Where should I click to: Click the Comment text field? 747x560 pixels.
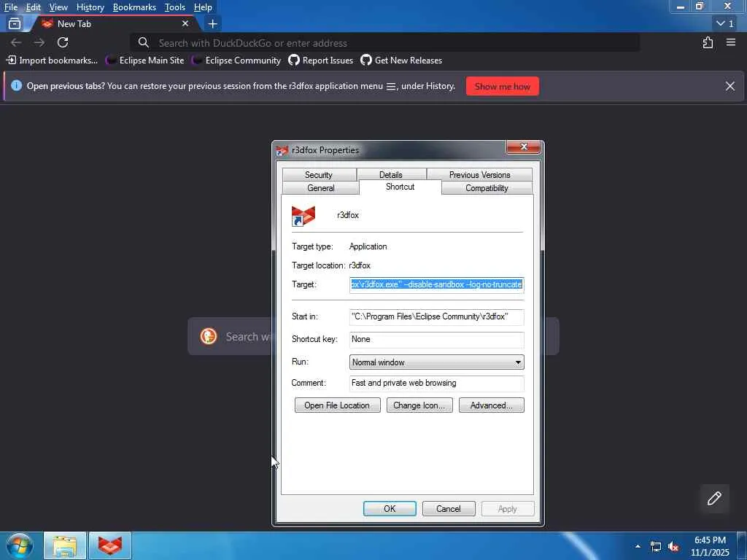pos(436,383)
